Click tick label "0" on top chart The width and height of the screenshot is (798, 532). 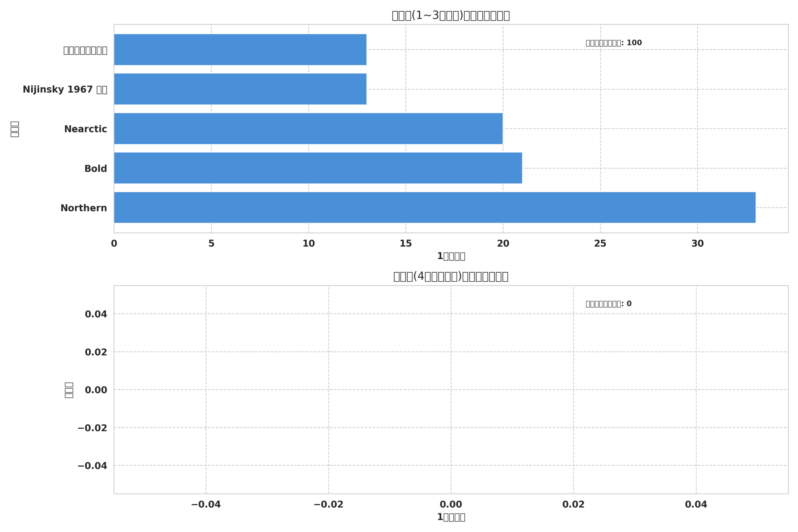pyautogui.click(x=114, y=244)
